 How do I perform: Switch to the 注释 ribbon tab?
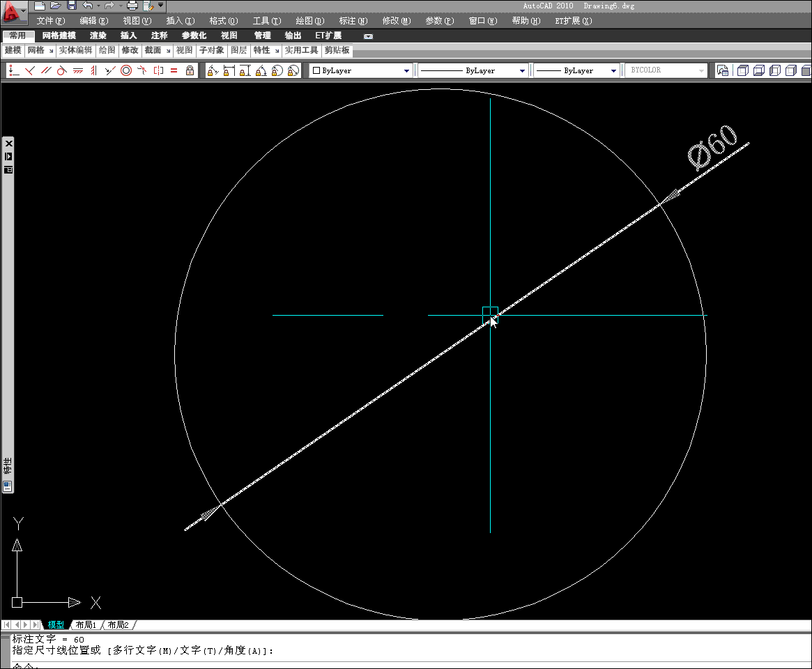point(159,36)
